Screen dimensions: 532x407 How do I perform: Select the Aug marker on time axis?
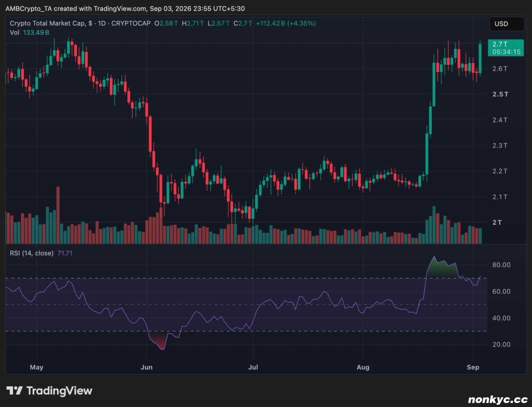tap(363, 367)
